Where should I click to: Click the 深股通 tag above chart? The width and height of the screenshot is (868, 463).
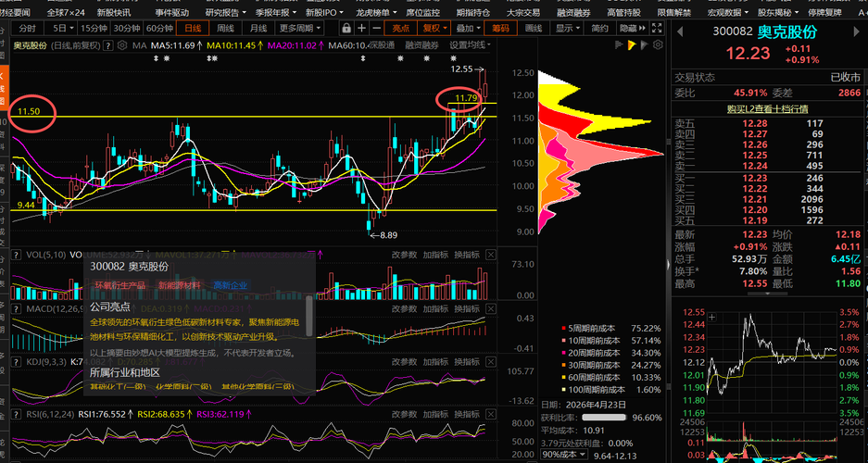click(x=382, y=45)
